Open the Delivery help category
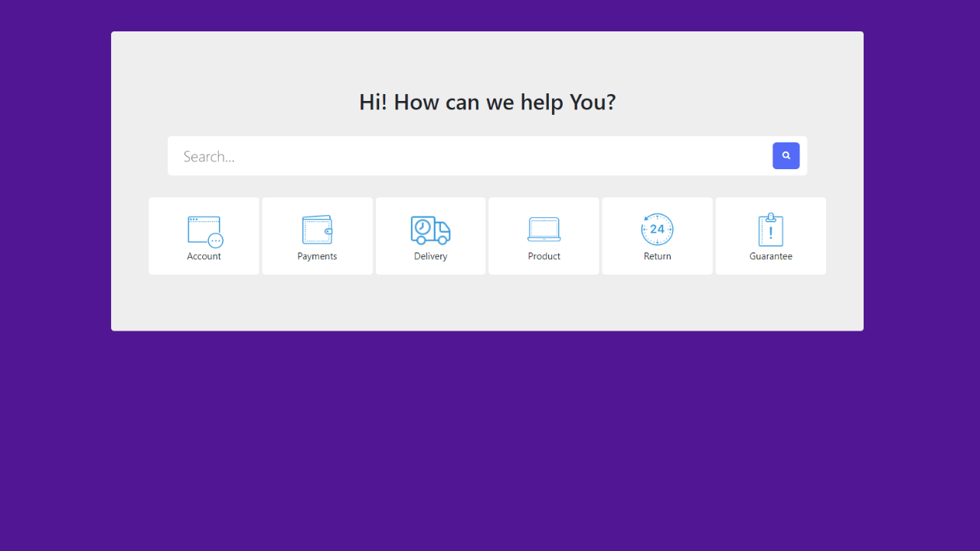Screen dimensions: 980x551 [x=430, y=236]
